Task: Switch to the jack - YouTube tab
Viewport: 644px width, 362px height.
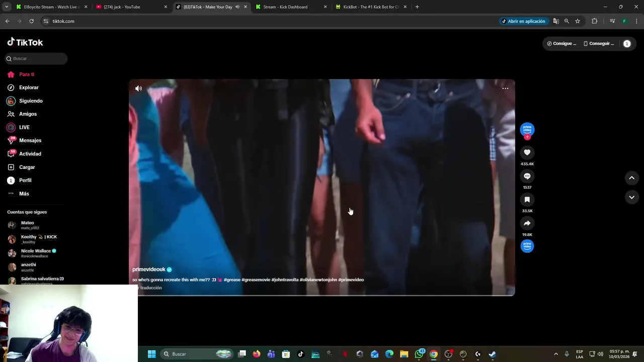Action: [132, 7]
